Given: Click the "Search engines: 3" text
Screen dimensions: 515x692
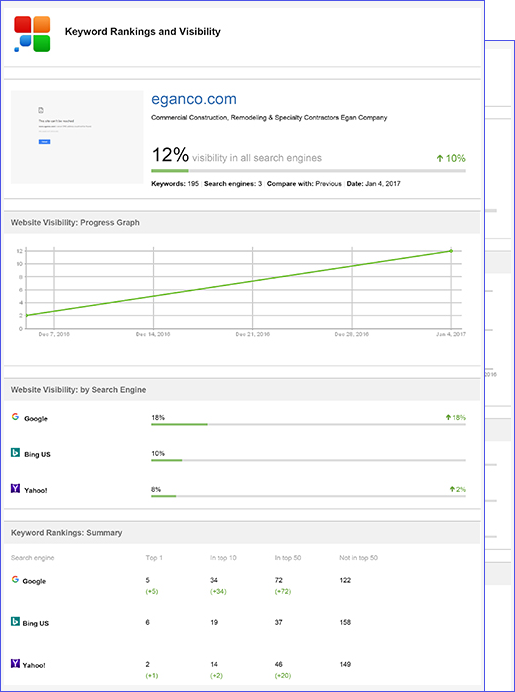Looking at the screenshot, I should coord(233,184).
